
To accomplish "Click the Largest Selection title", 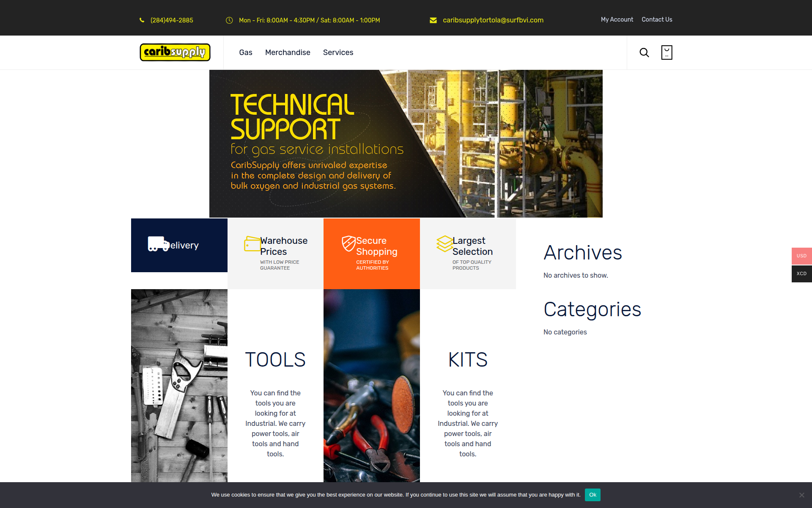I will point(473,246).
